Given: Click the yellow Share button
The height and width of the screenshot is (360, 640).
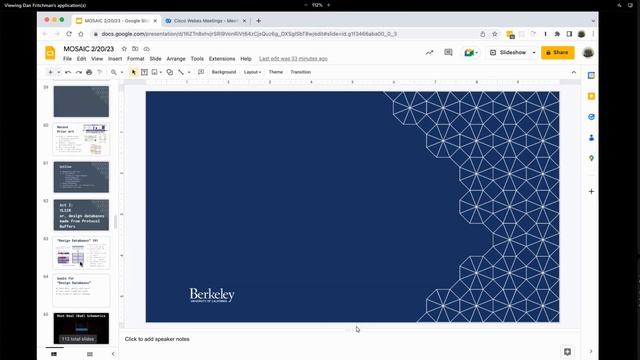Looking at the screenshot, I should 558,53.
